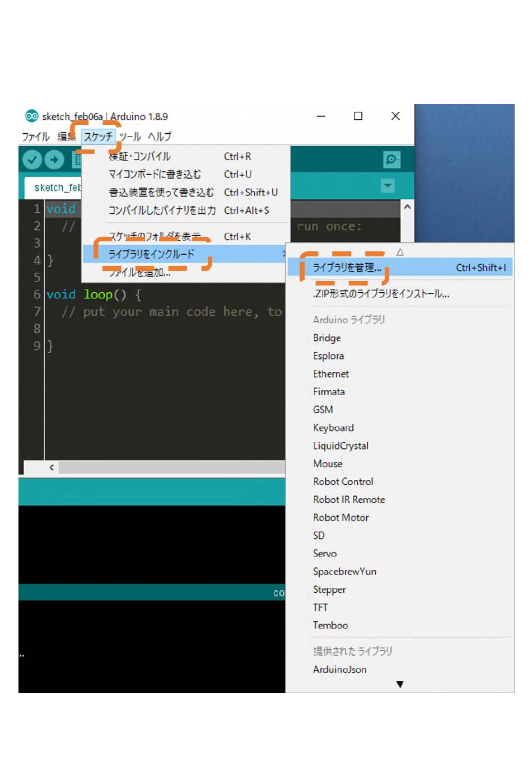Click the Arduino logo in title bar
532x772 pixels.
[x=31, y=116]
